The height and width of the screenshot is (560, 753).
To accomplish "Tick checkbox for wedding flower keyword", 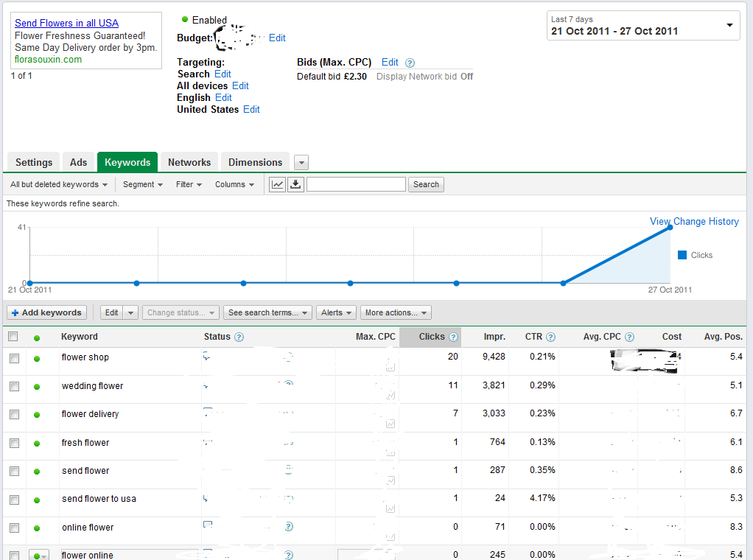I will pos(15,387).
